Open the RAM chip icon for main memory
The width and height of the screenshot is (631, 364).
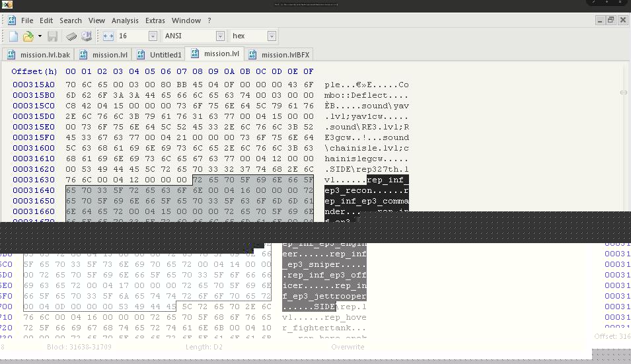(71, 36)
